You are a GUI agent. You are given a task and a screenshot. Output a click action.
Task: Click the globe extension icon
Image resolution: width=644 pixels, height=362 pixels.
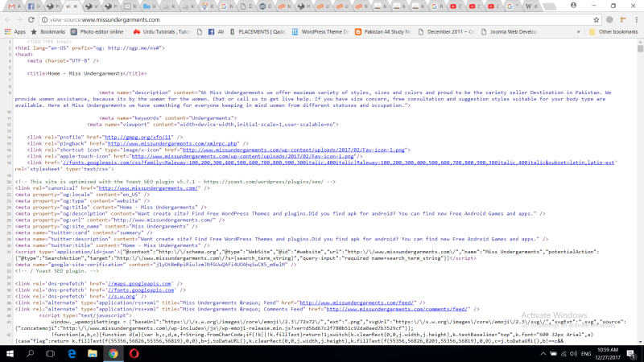pos(610,19)
